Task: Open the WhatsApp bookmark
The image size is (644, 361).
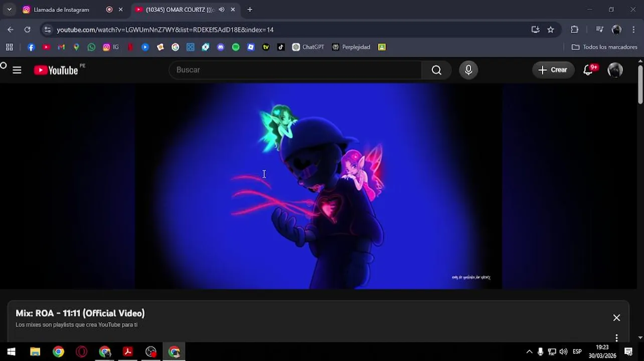Action: [91, 47]
